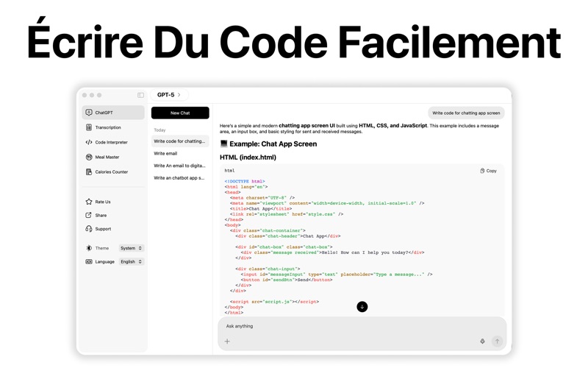Image resolution: width=588 pixels, height=368 pixels.
Task: Copy the HTML code block
Action: (x=488, y=171)
